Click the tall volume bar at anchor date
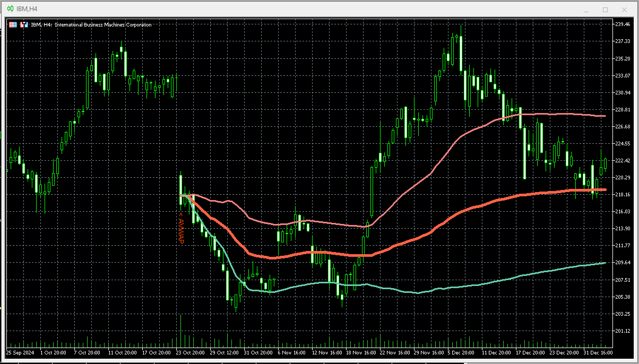The width and height of the screenshot is (639, 364). pos(181,331)
